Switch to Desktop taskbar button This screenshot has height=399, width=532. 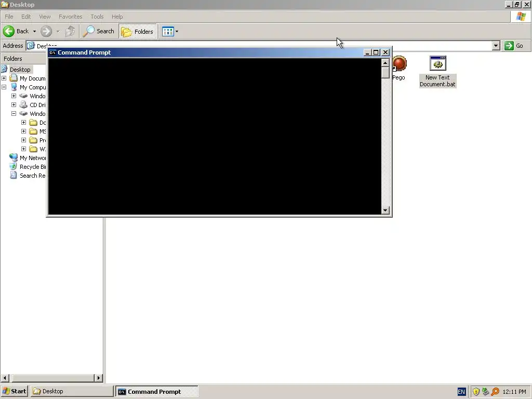coord(72,391)
